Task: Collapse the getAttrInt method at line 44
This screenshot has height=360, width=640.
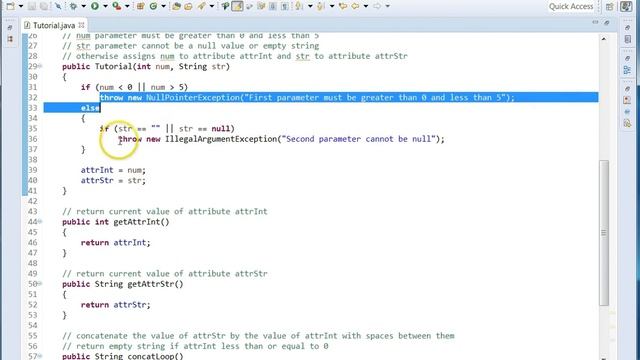Action: (x=40, y=222)
